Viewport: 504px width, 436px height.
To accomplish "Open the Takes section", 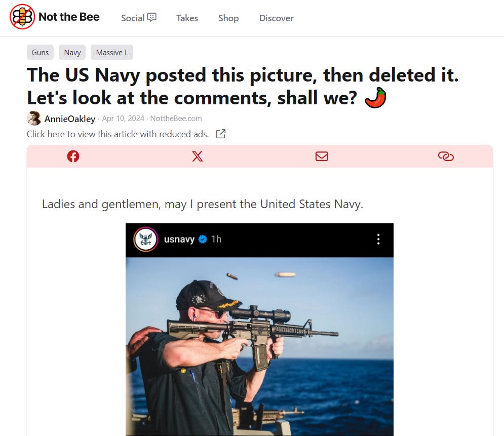I will [x=187, y=18].
